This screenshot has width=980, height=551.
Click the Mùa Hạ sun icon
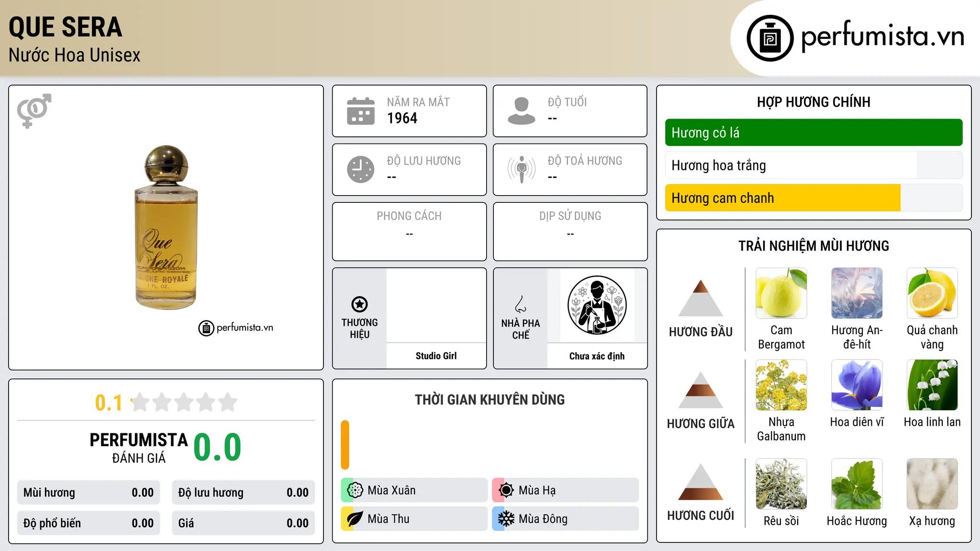[x=506, y=490]
